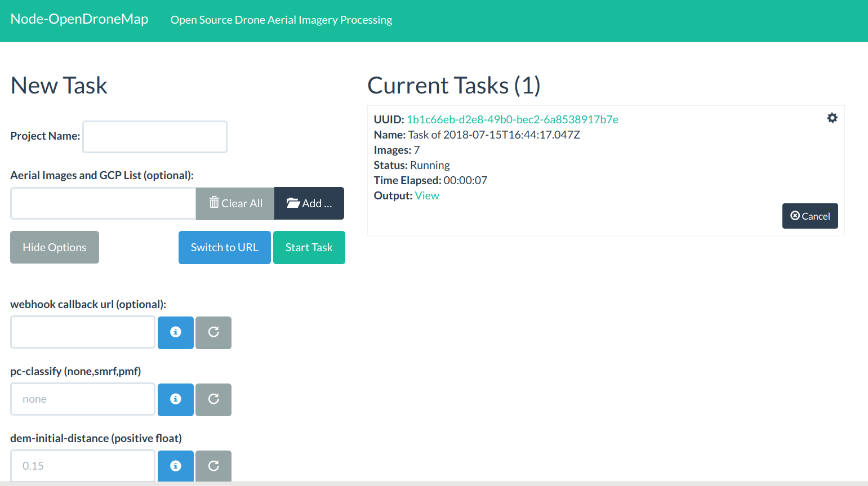Click the 'Images: 7' text
This screenshot has width=868, height=486.
[x=397, y=150]
